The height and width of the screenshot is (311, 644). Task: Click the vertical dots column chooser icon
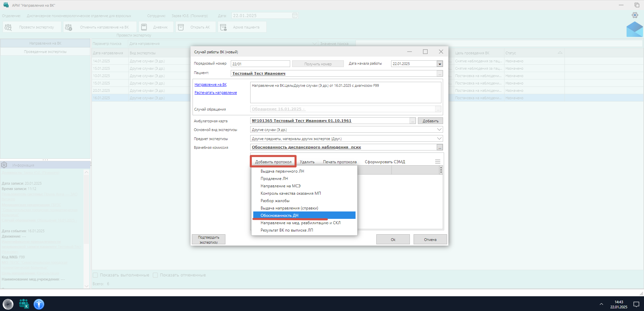(441, 170)
